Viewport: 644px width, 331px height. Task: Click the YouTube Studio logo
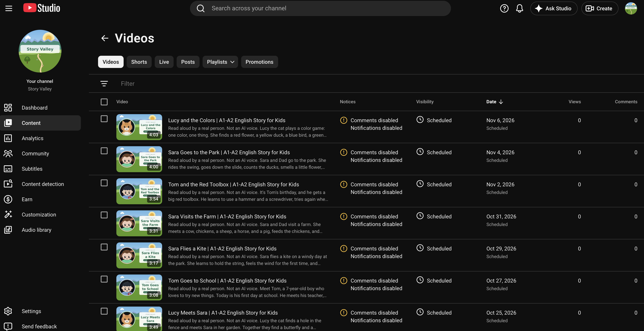(x=42, y=8)
